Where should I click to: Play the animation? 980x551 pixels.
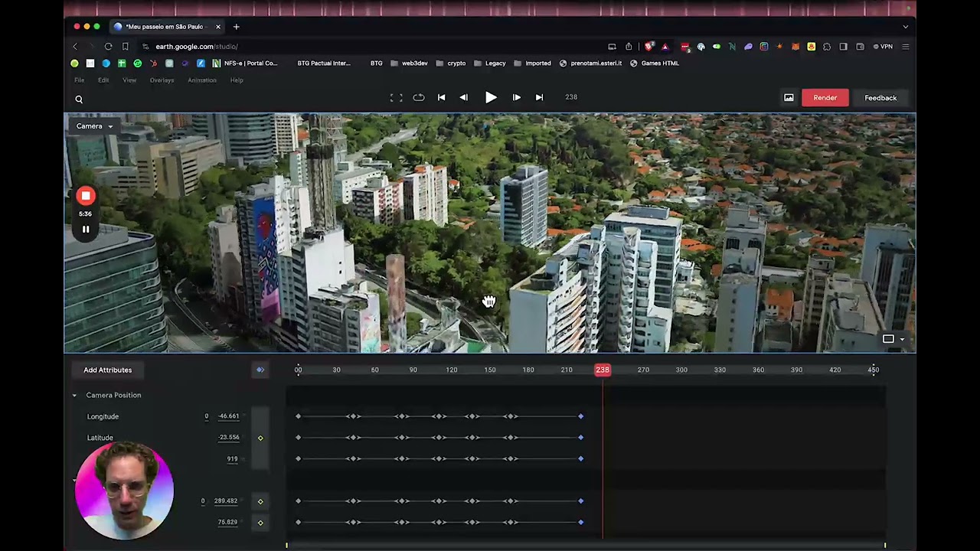491,98
